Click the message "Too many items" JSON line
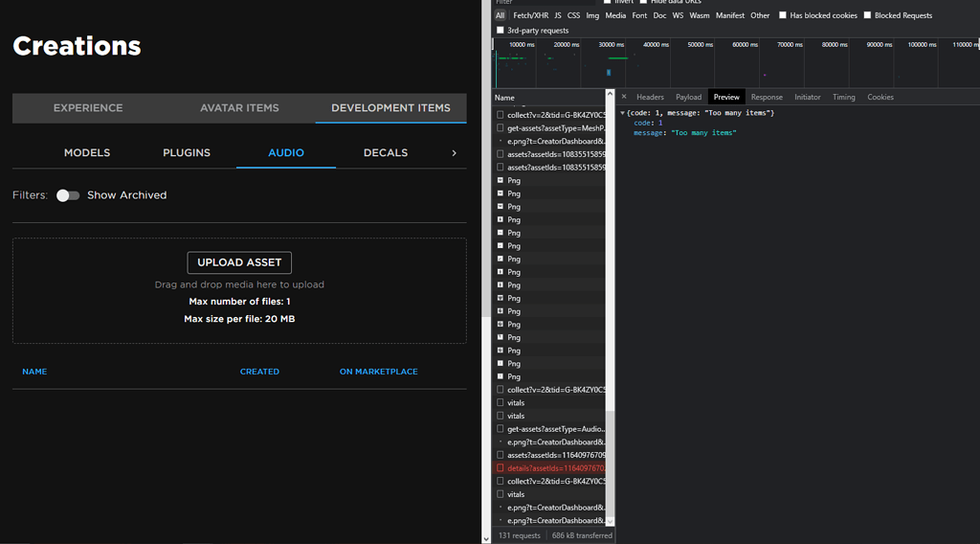 coord(684,132)
